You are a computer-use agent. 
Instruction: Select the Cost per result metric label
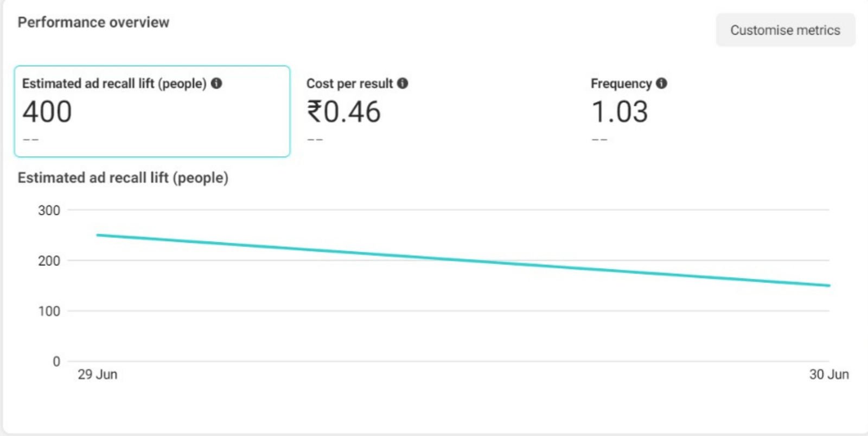(349, 84)
